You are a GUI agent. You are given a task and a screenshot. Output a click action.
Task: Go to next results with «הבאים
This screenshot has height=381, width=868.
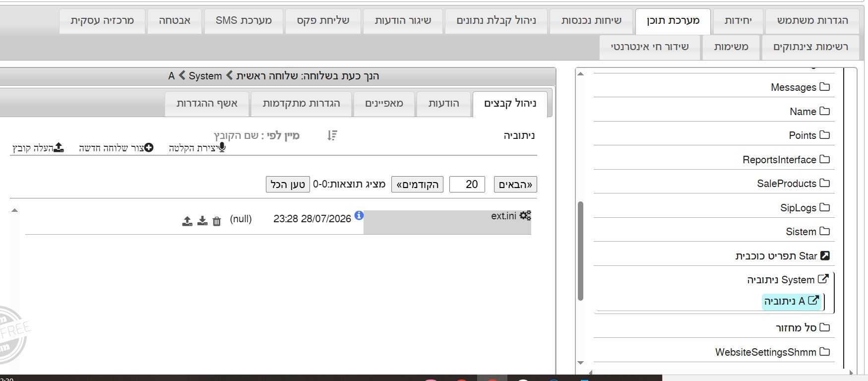[515, 185]
